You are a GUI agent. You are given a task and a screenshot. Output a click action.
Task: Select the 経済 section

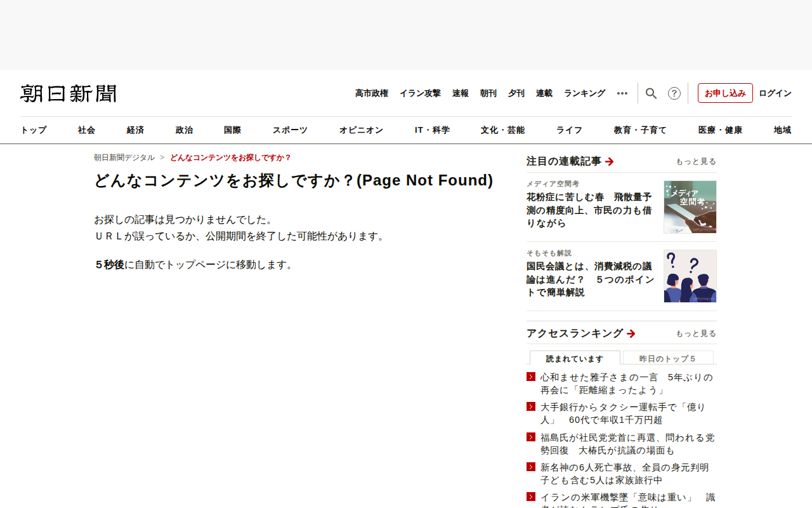click(135, 130)
